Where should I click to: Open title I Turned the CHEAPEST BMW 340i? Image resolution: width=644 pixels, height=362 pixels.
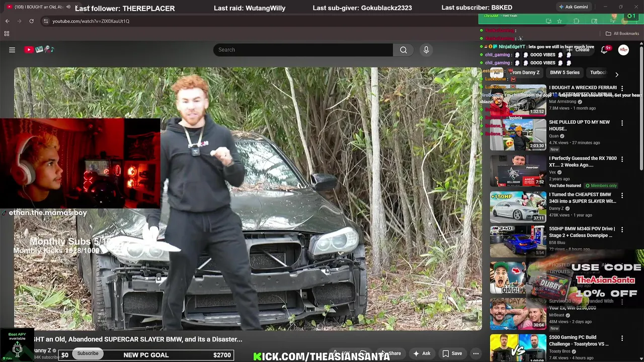[583, 198]
